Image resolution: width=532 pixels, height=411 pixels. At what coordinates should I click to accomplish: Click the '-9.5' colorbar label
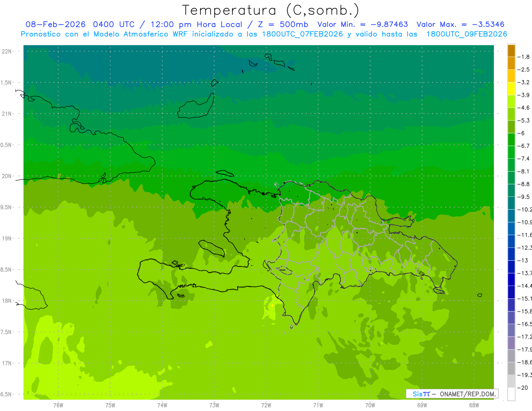click(x=524, y=197)
